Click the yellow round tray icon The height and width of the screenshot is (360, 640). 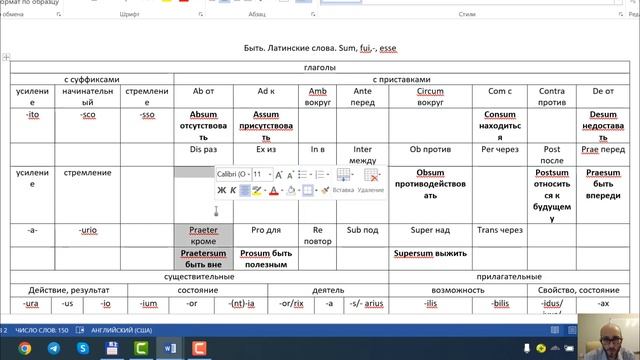(x=541, y=348)
